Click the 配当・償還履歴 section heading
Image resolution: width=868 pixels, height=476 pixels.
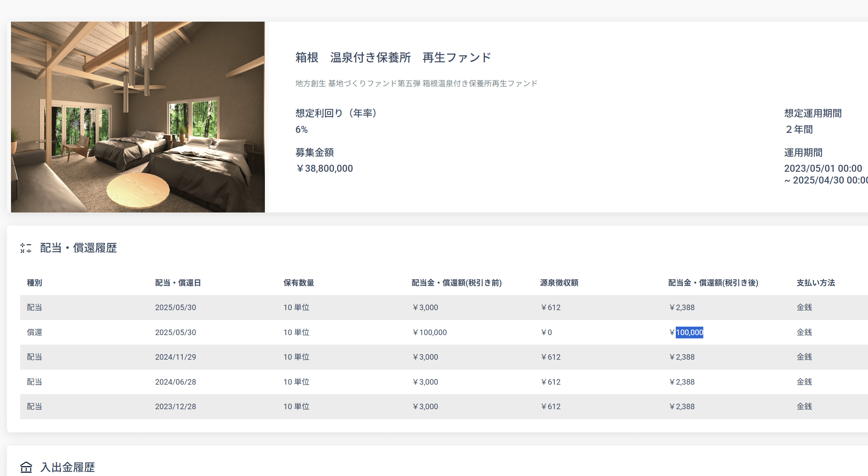coord(78,248)
